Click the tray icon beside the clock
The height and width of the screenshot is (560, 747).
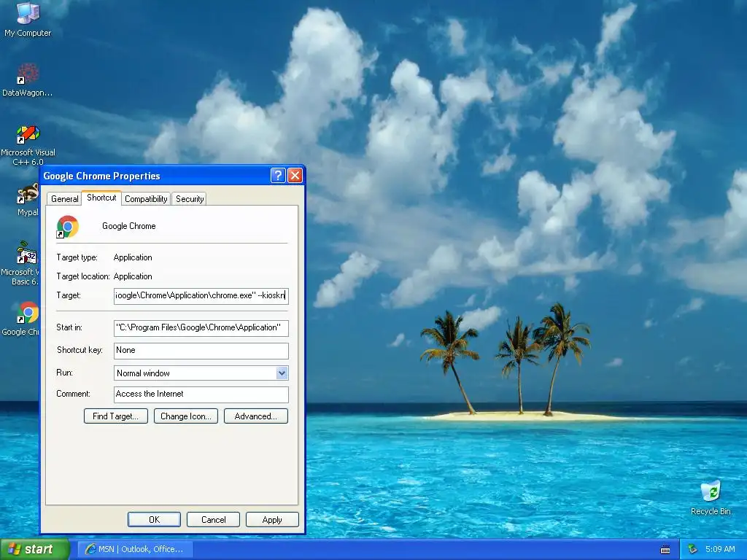pos(693,549)
